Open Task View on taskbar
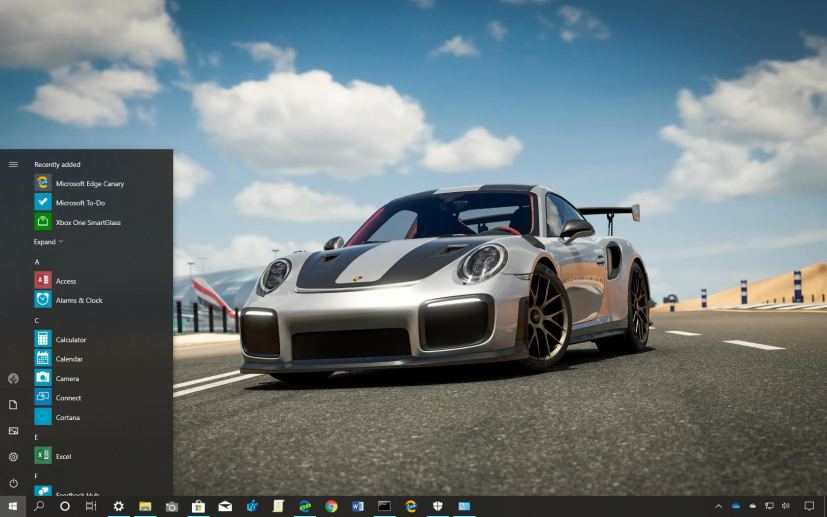The width and height of the screenshot is (827, 517). pos(91,506)
